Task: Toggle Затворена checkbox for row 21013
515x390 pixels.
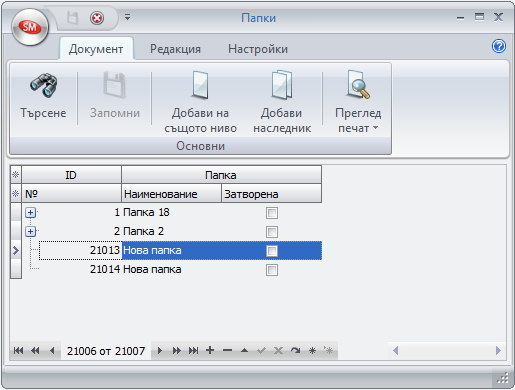Action: tap(272, 251)
